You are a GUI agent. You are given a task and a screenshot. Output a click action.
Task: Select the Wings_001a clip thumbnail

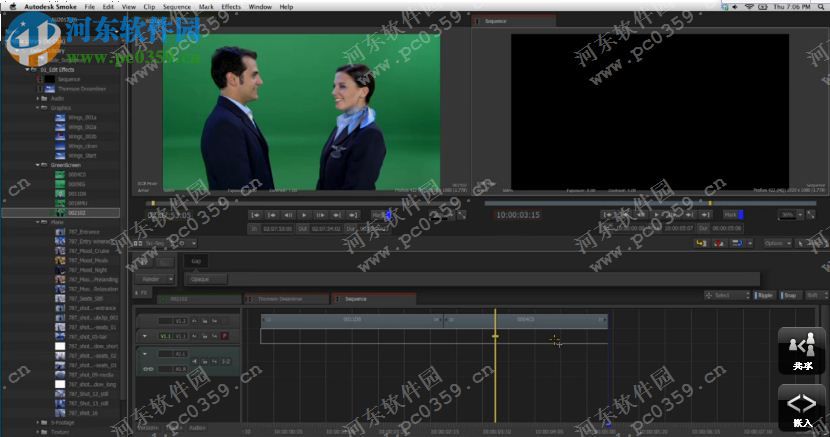click(60, 117)
